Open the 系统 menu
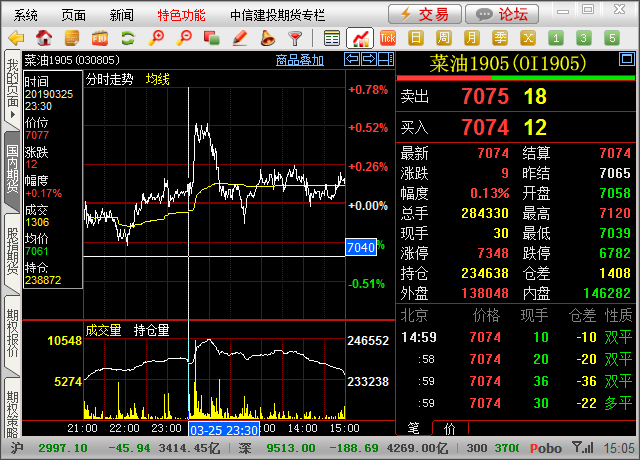Screen dimensions: 640x460 [26, 15]
